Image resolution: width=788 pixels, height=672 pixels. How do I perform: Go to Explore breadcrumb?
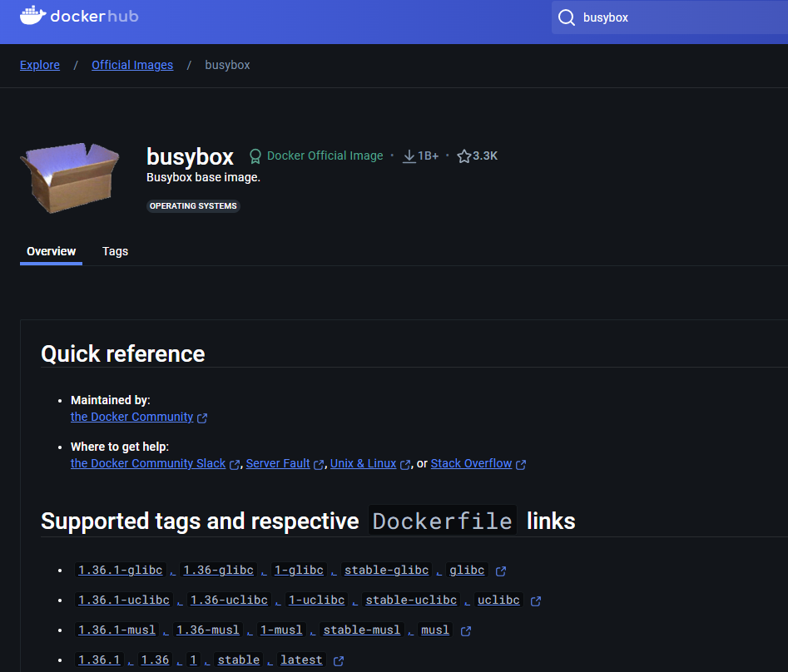(40, 66)
